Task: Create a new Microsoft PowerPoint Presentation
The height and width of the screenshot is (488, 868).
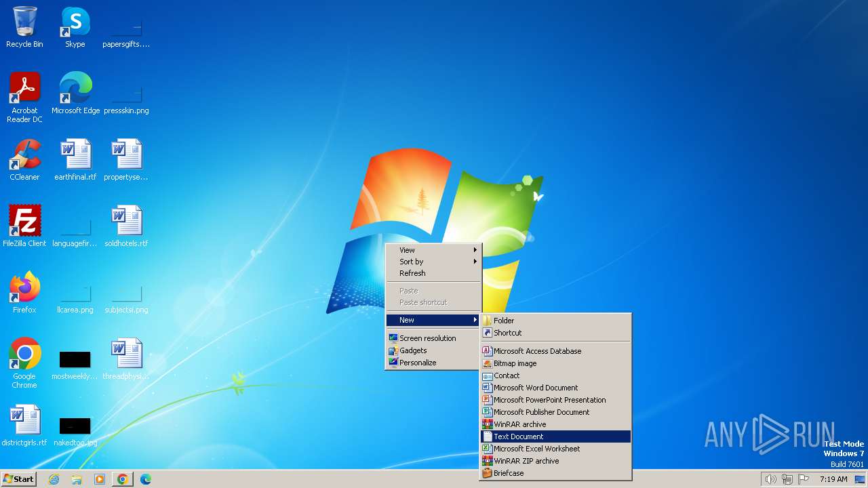Action: point(555,400)
